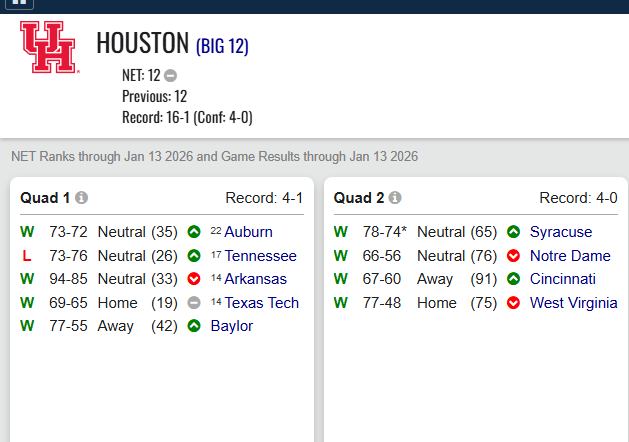629x442 pixels.
Task: Follow the West Virginia team link
Action: pyautogui.click(x=573, y=303)
